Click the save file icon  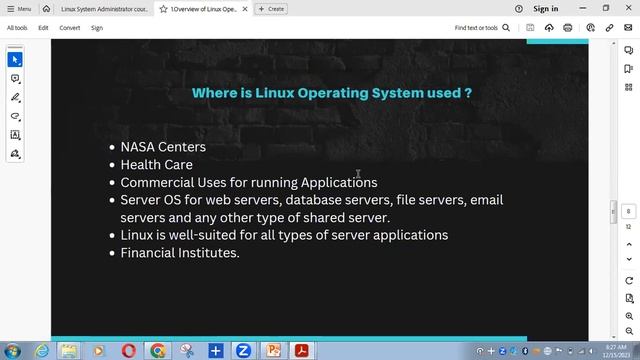[530, 28]
